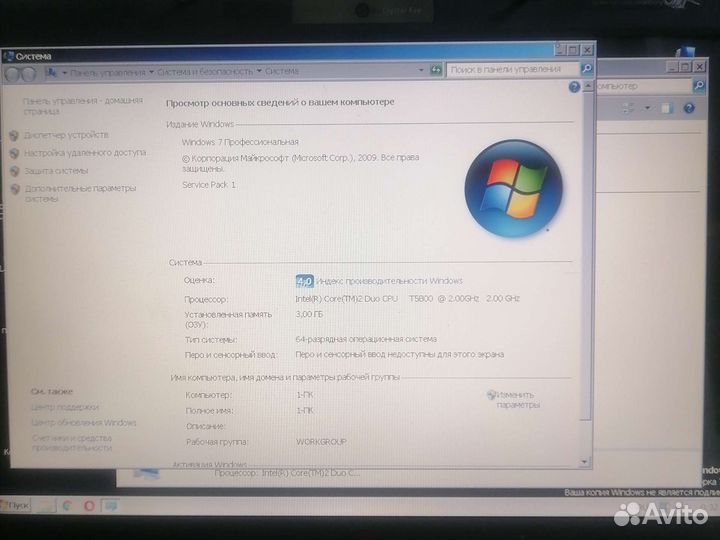Viewport: 720px width, 540px height.
Task: Click the 1-ПК value beside Полное имя
Action: pyautogui.click(x=305, y=410)
